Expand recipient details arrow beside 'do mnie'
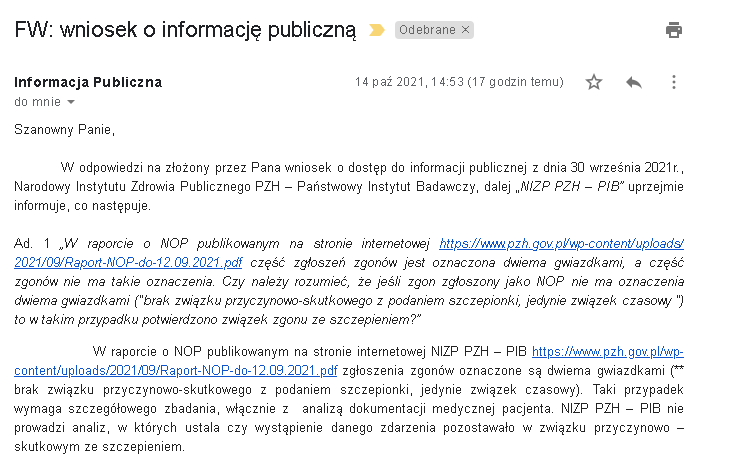736x476 pixels. click(x=71, y=102)
